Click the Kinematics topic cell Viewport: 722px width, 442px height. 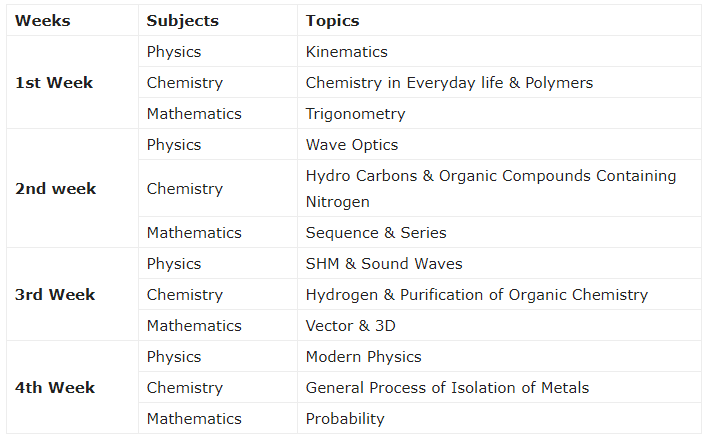coord(500,52)
